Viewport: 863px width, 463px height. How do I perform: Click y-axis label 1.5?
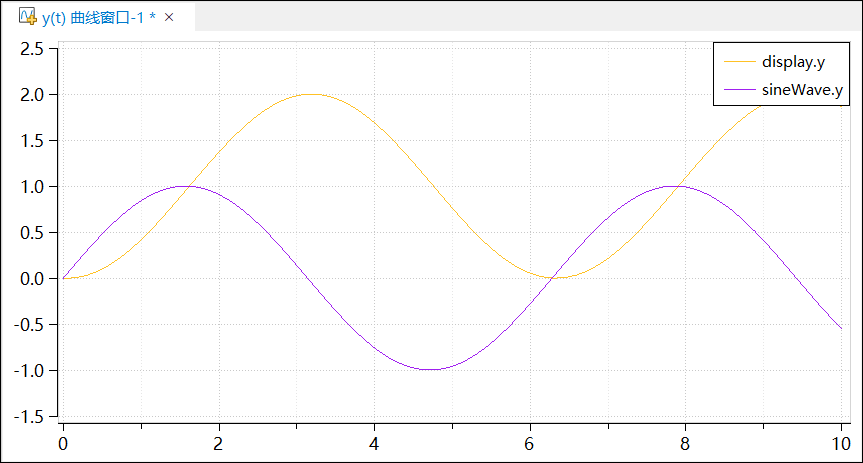[x=31, y=141]
